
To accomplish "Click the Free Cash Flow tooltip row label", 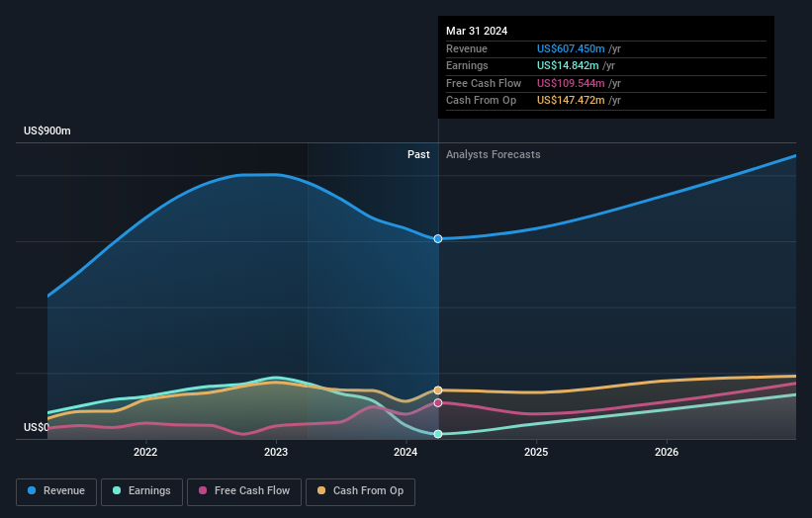I will point(484,83).
